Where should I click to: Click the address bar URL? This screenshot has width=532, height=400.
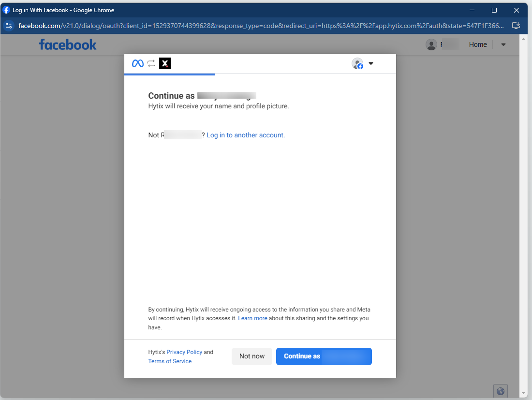(x=261, y=26)
